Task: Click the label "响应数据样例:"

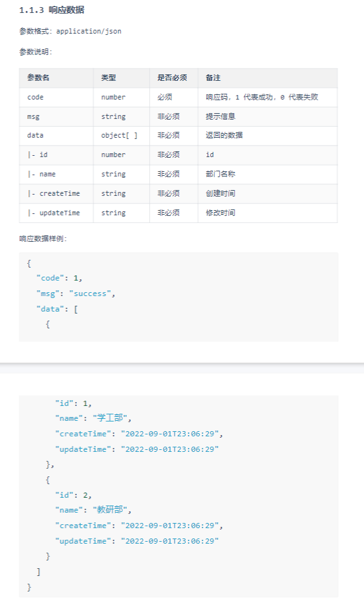Action: (43, 239)
